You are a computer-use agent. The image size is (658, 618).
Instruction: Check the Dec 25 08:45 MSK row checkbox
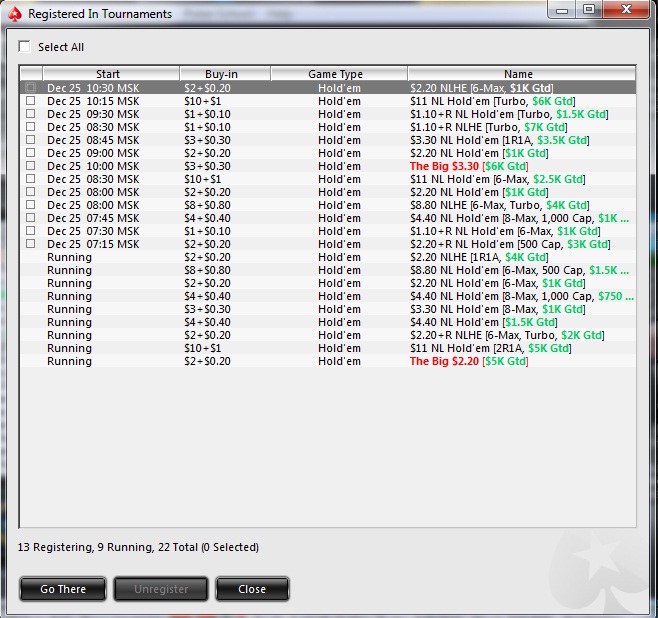click(x=30, y=139)
